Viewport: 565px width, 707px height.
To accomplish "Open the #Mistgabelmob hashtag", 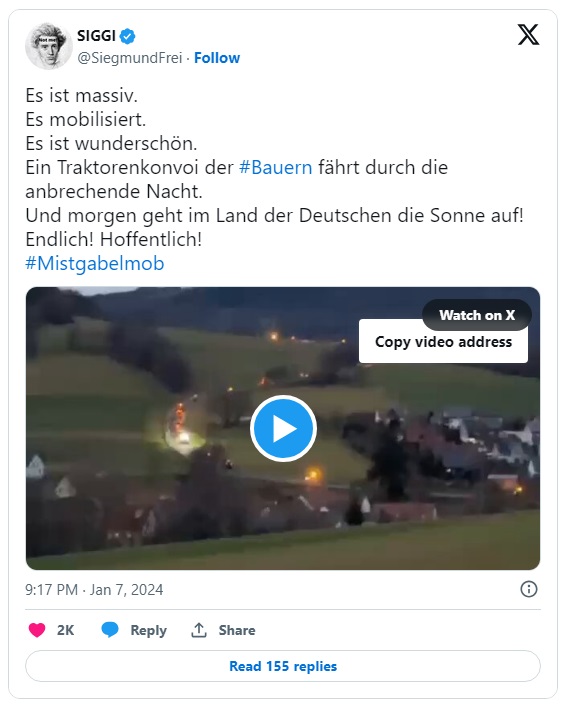I will click(95, 263).
